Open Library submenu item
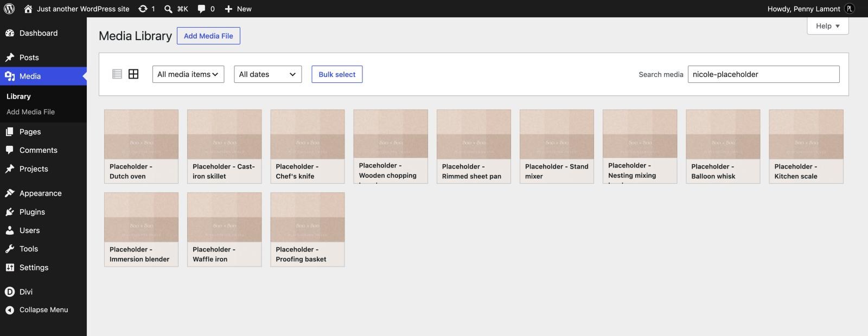The image size is (868, 336). pyautogui.click(x=18, y=96)
